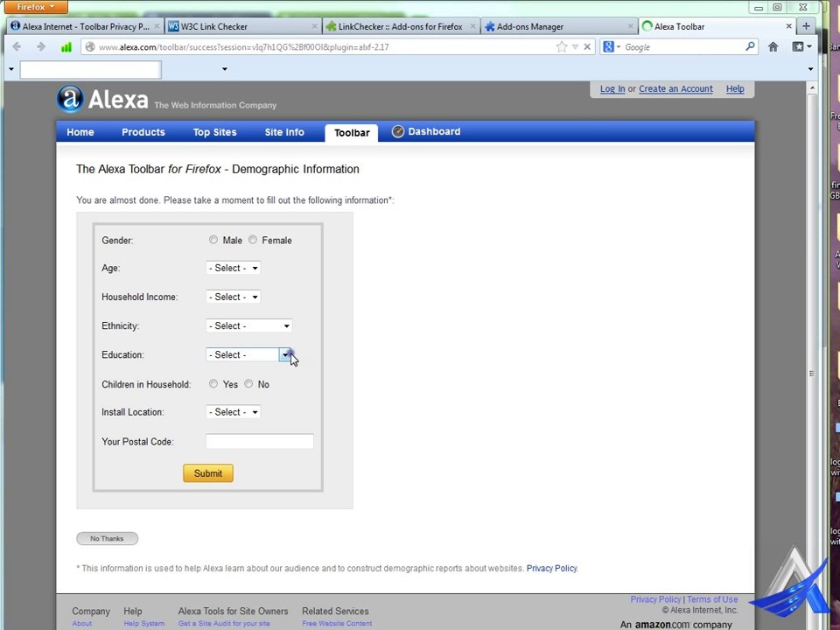This screenshot has height=630, width=840.
Task: Open the footer Help System link
Action: click(144, 624)
